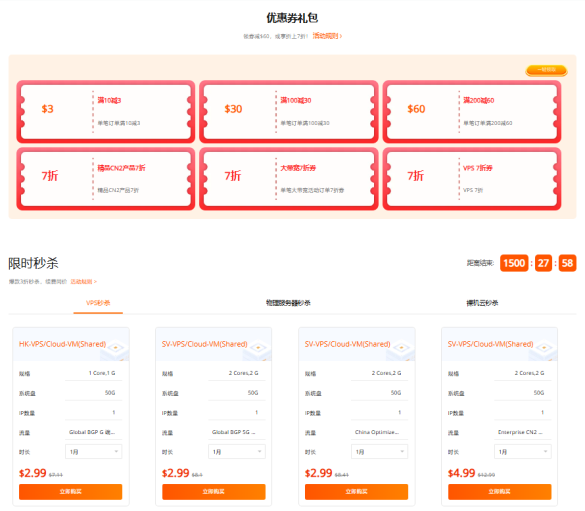Pick the 大带宽 7折 coupon card
This screenshot has height=511, width=585.
(289, 179)
